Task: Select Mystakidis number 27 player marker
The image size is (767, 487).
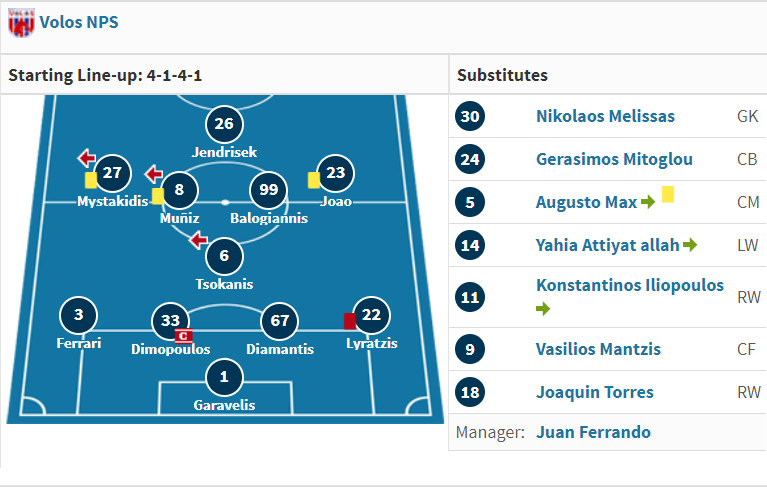Action: pos(113,173)
